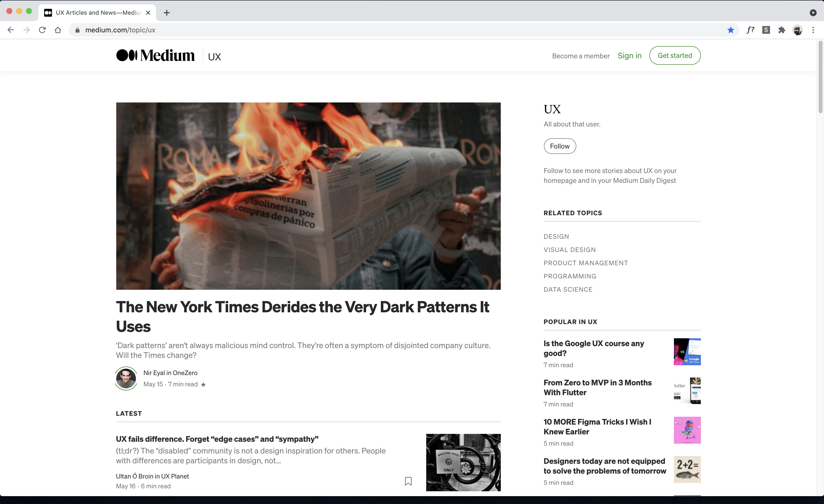
Task: Click Sign in
Action: (629, 55)
